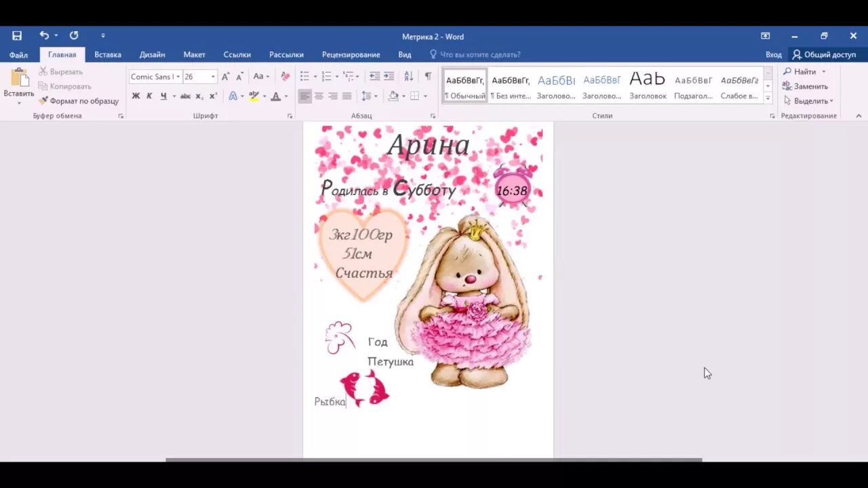Apply shading with the paint bucket icon
The image size is (868, 488).
point(393,96)
